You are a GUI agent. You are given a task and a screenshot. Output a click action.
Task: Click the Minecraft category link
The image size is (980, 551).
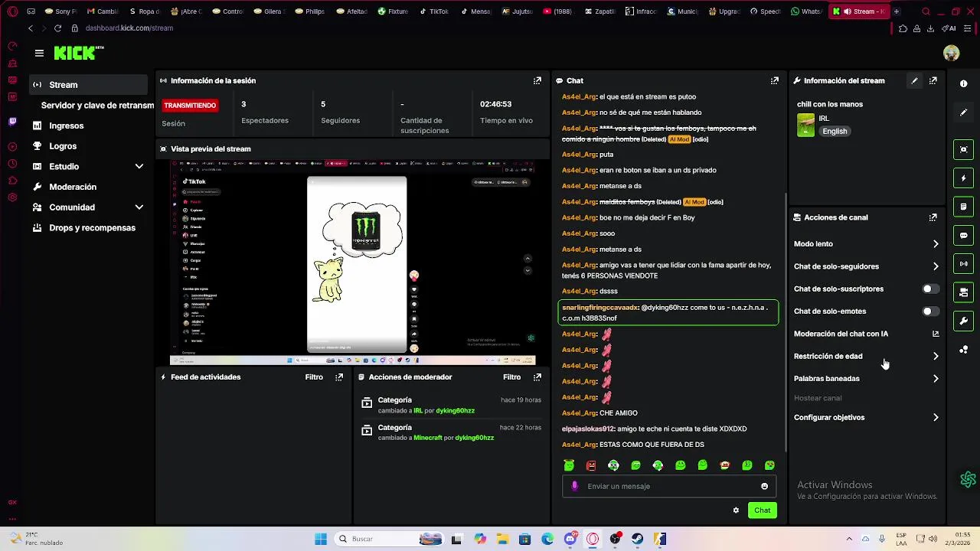(428, 438)
